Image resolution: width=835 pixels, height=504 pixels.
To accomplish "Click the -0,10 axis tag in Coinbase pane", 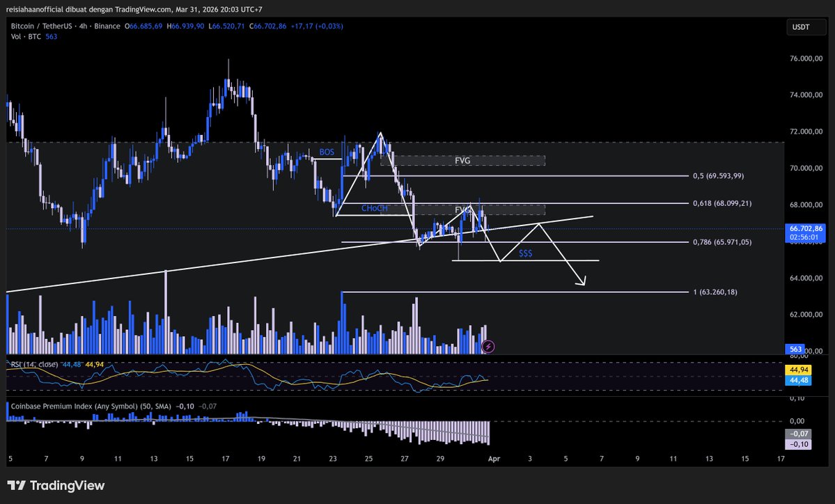I will pyautogui.click(x=799, y=444).
